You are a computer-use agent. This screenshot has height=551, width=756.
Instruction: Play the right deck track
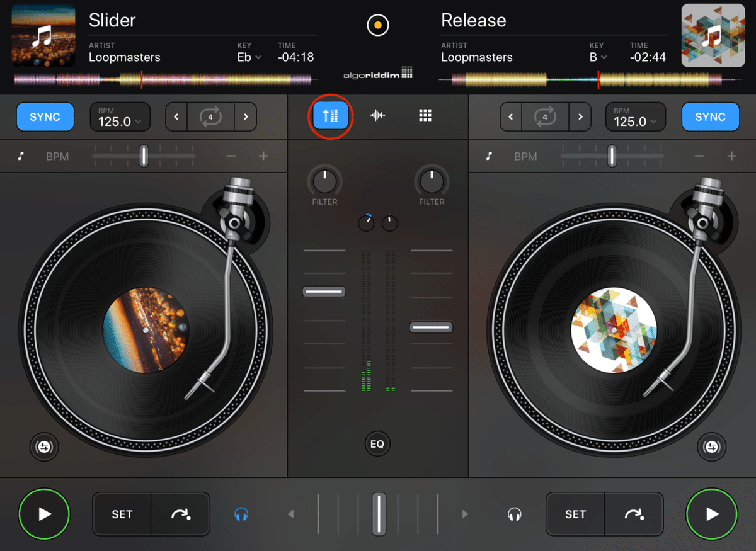712,514
